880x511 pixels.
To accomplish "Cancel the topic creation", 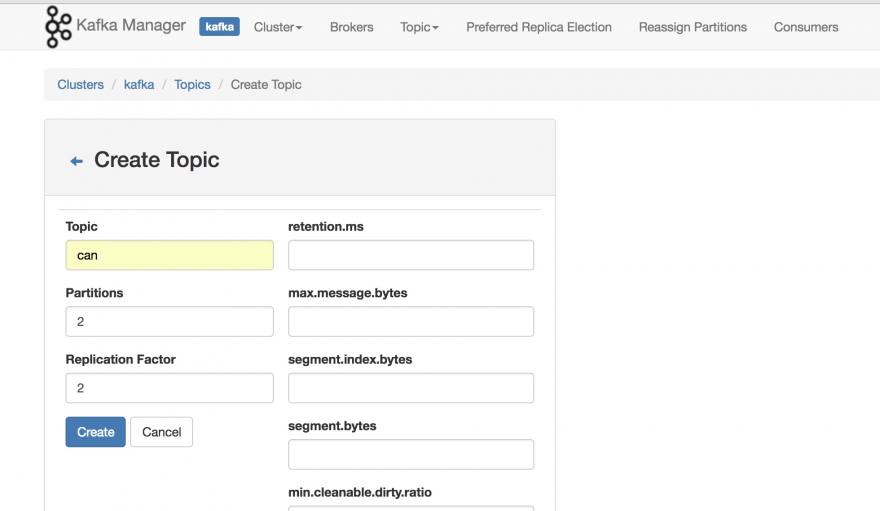I will 161,432.
